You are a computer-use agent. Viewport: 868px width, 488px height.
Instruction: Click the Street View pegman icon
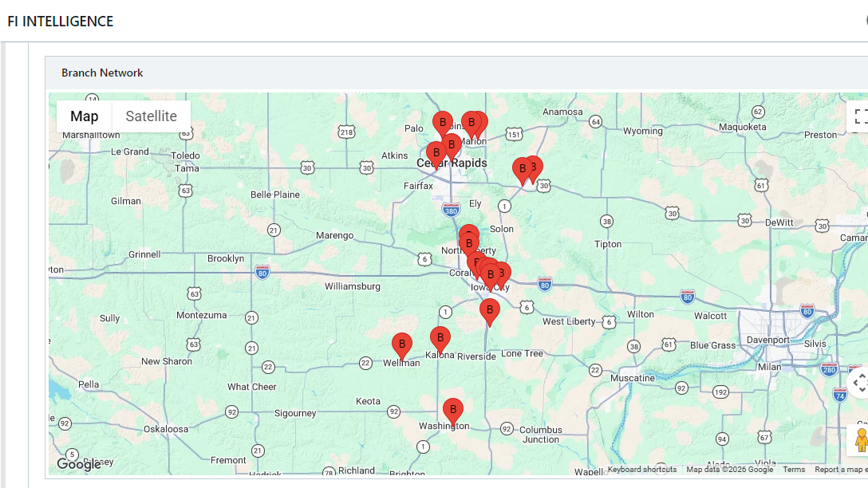[861, 440]
